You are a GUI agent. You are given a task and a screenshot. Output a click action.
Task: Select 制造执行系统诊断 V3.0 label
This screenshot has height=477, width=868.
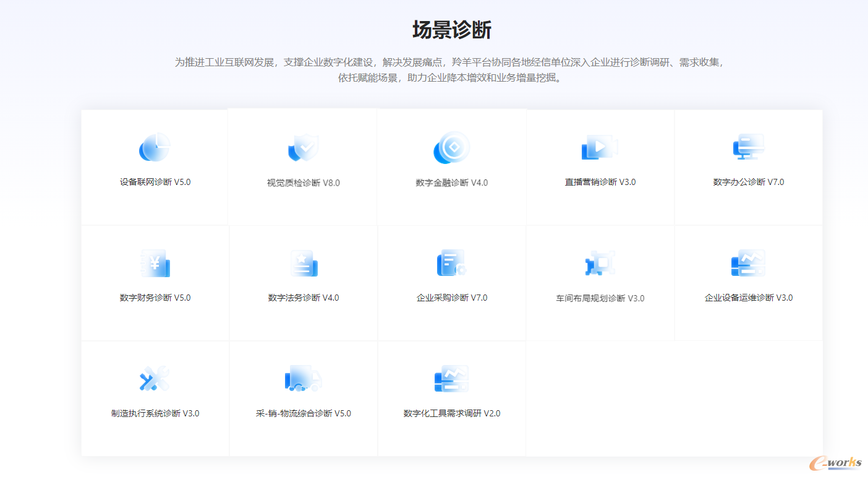(x=155, y=413)
